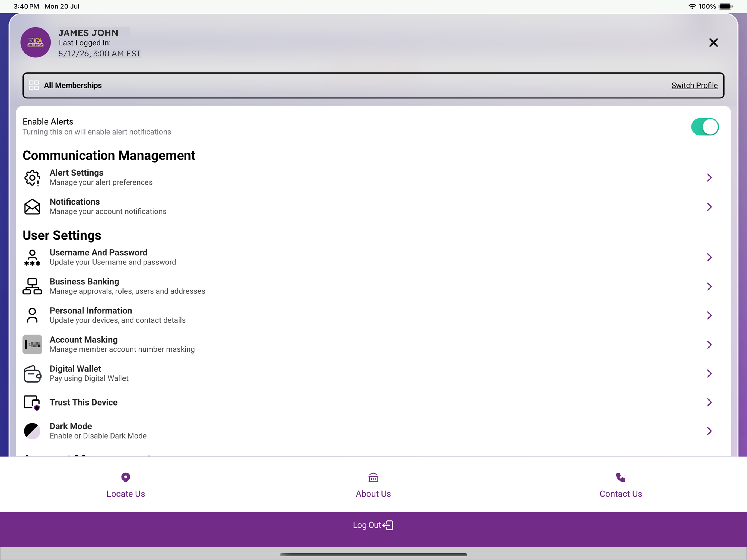Image resolution: width=747 pixels, height=560 pixels.
Task: Click the Dark Mode half-circle icon
Action: [x=33, y=431]
